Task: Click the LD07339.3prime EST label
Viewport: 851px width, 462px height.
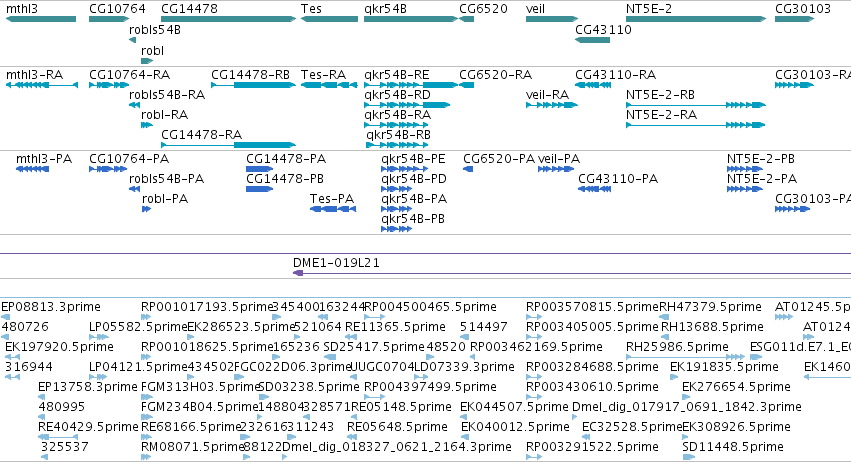Action: pos(464,366)
